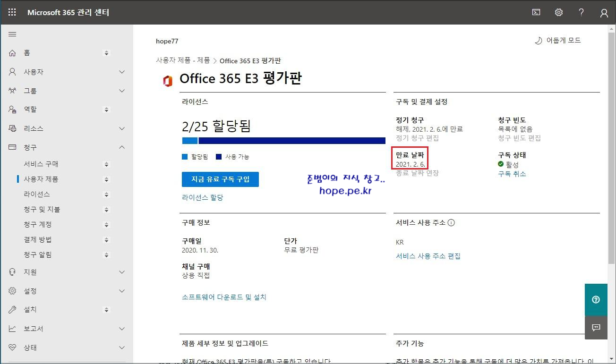The width and height of the screenshot is (616, 364).
Task: Open the account profile icon
Action: tap(604, 13)
